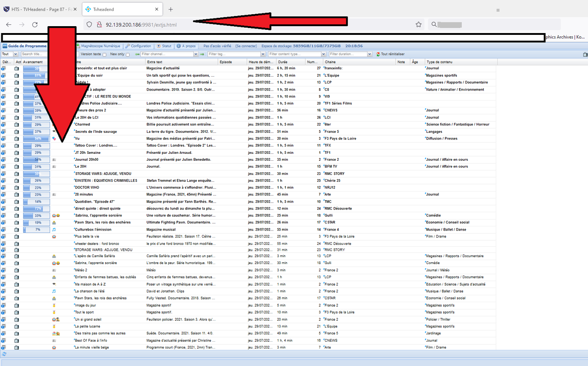This screenshot has height=366, width=588.
Task: Open details icon for EINSTEIN : EQUATIONS CRIMINELLES
Action: (x=3, y=180)
